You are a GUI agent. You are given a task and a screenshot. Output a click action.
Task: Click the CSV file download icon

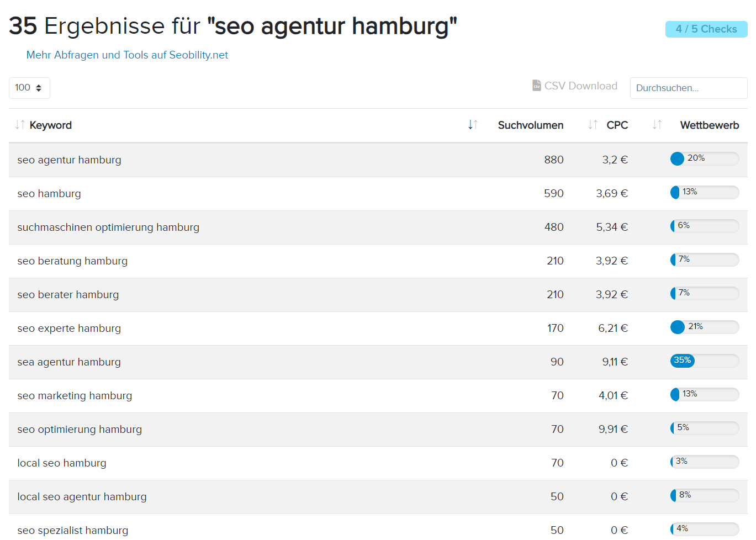[536, 86]
